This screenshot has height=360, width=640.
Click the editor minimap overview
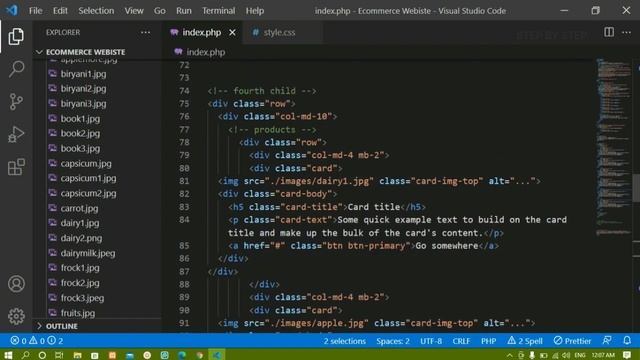point(613,147)
